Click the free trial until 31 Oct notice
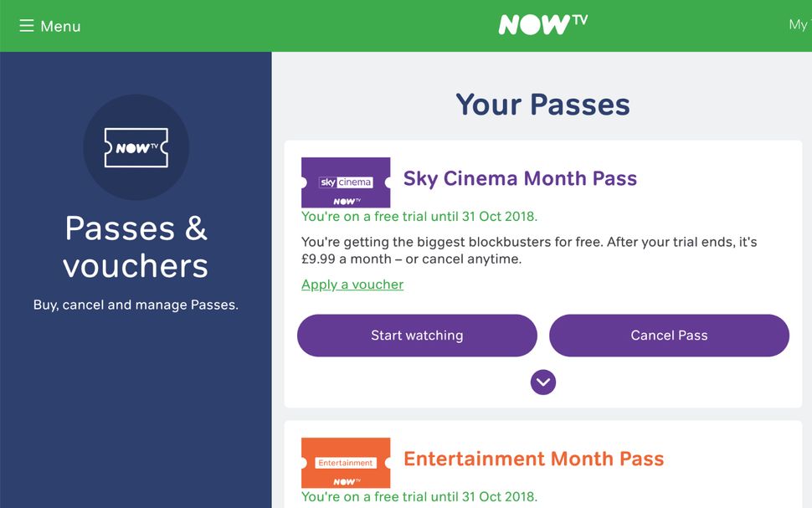 tap(419, 216)
